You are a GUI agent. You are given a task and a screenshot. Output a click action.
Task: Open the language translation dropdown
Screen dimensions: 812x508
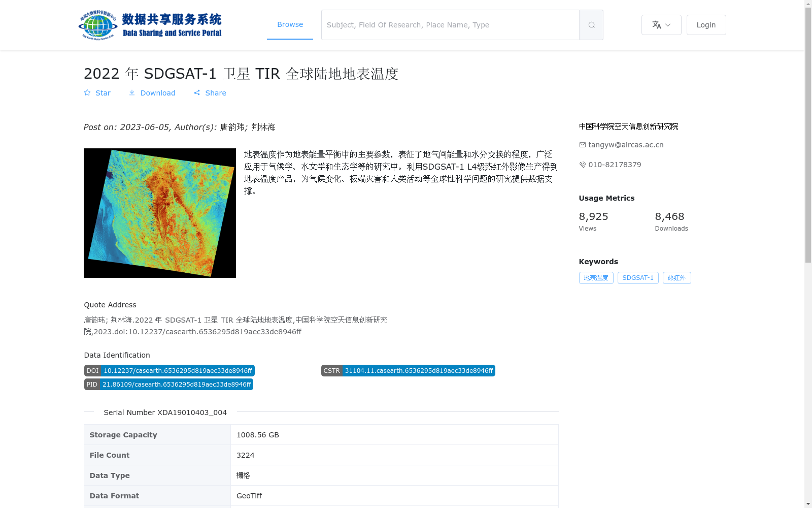pos(661,25)
